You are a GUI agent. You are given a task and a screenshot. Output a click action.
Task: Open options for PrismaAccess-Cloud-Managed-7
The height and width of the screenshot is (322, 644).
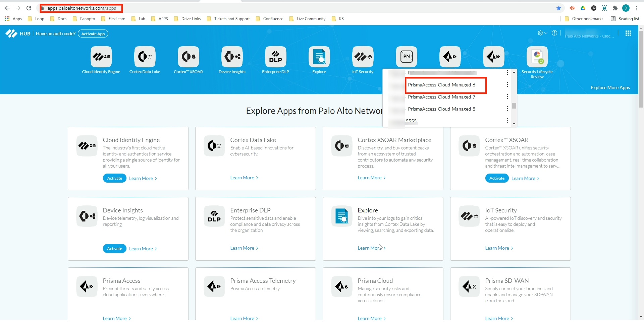point(507,97)
